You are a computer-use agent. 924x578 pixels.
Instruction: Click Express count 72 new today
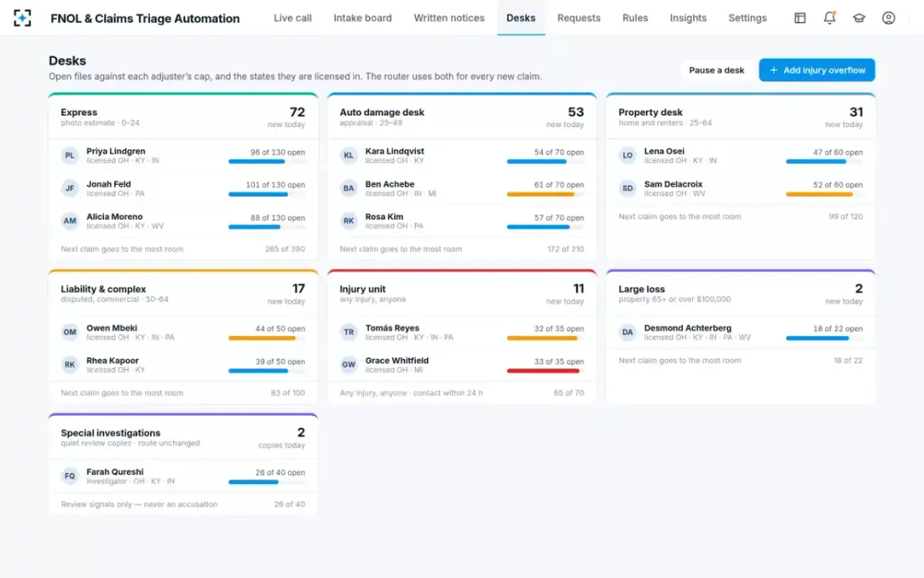(286, 117)
